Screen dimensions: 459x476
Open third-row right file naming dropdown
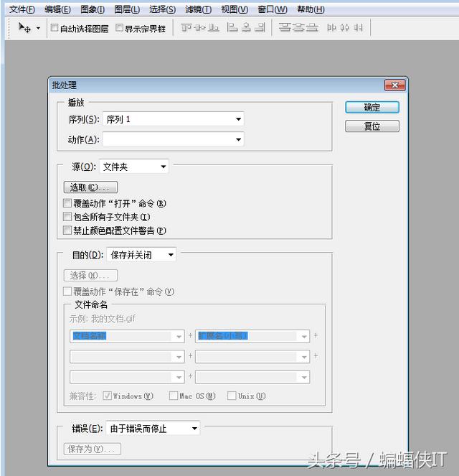coord(252,377)
